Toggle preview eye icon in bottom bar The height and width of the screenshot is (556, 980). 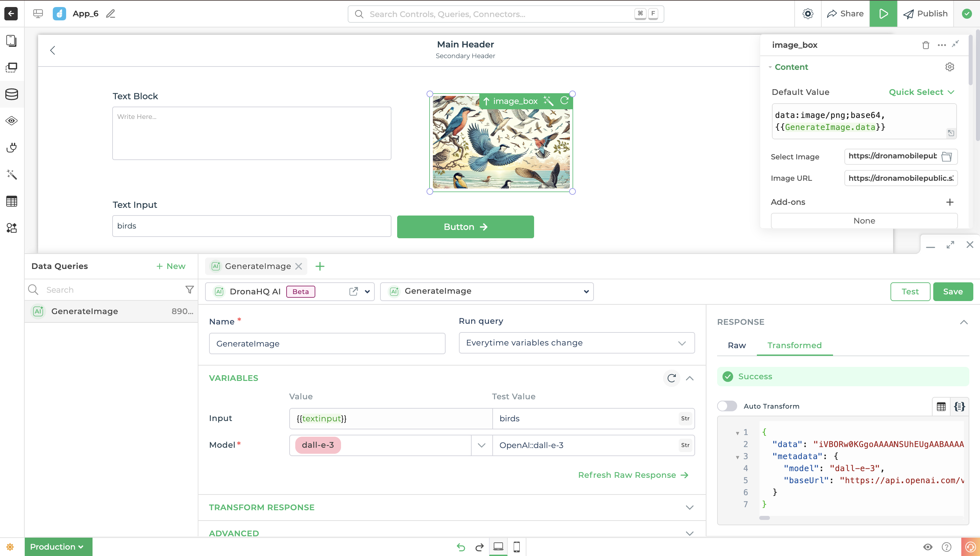point(928,547)
